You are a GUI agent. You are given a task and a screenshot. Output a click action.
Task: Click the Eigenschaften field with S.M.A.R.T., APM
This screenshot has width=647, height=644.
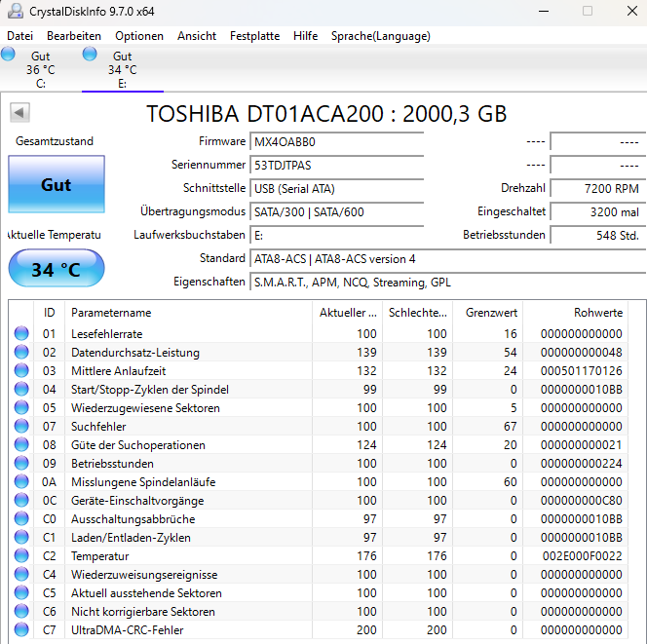447,283
